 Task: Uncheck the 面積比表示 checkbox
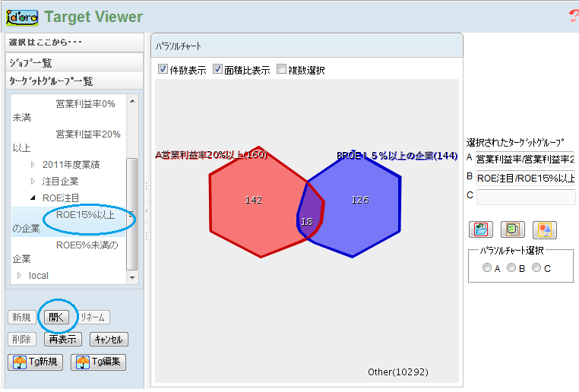[218, 70]
